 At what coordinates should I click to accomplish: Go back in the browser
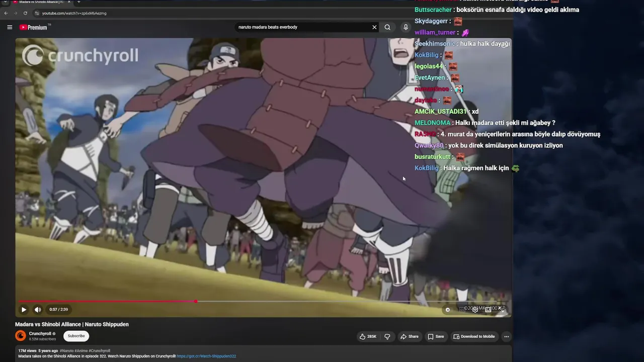[x=6, y=13]
